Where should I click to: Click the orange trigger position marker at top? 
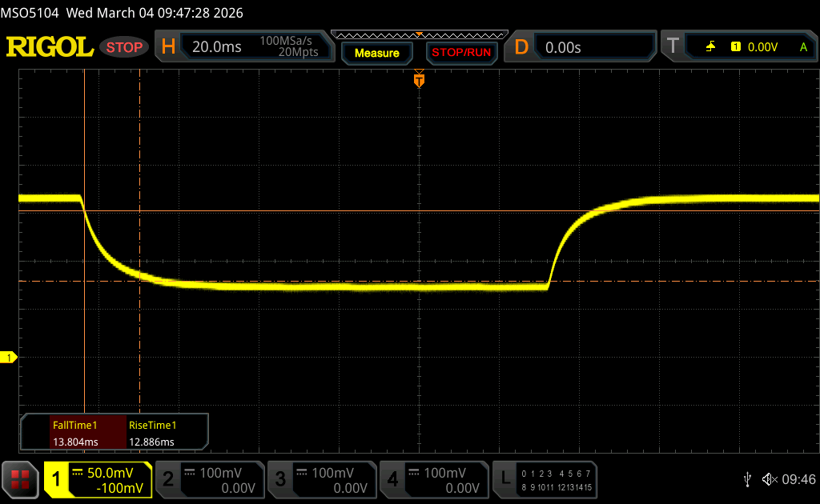click(x=418, y=80)
